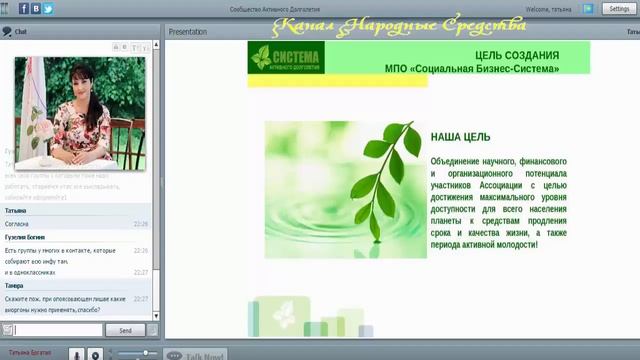This screenshot has width=640, height=360.
Task: Click the message и в одноклассниках
Action: pos(30,272)
